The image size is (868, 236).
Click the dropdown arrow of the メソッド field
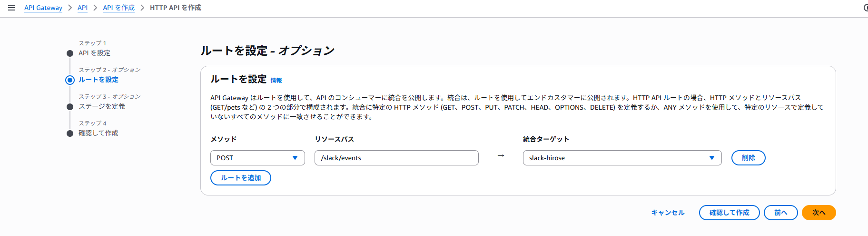pos(295,158)
